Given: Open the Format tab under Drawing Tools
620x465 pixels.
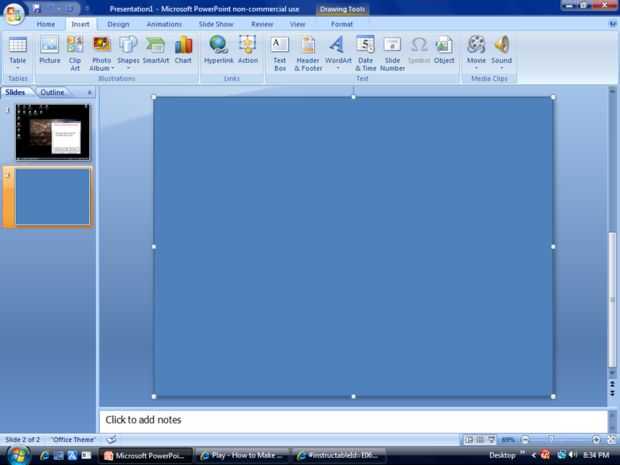Looking at the screenshot, I should (x=342, y=24).
